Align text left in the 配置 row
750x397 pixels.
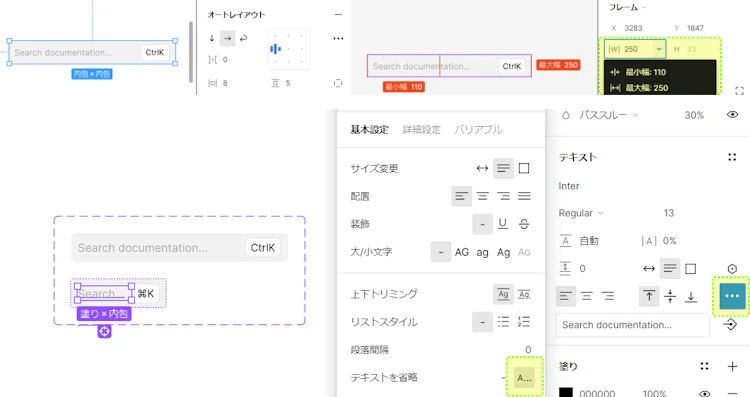462,196
